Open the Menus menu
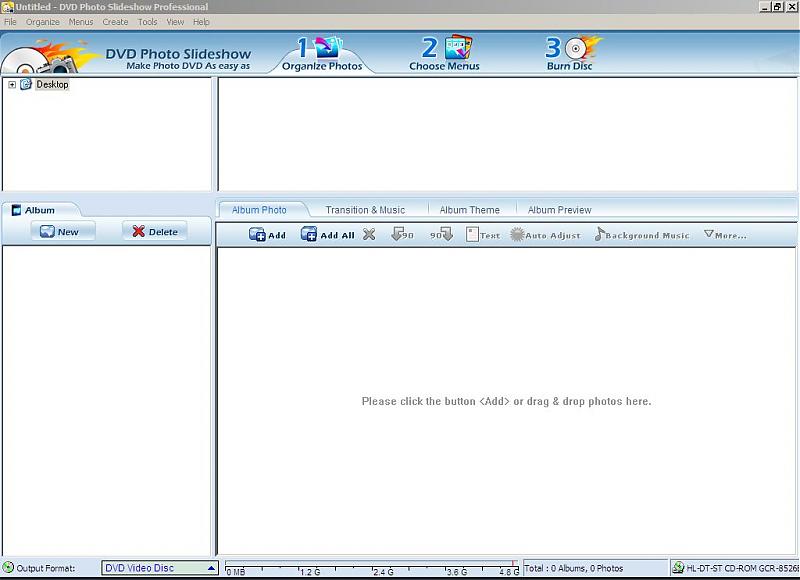The image size is (800, 580). click(81, 22)
